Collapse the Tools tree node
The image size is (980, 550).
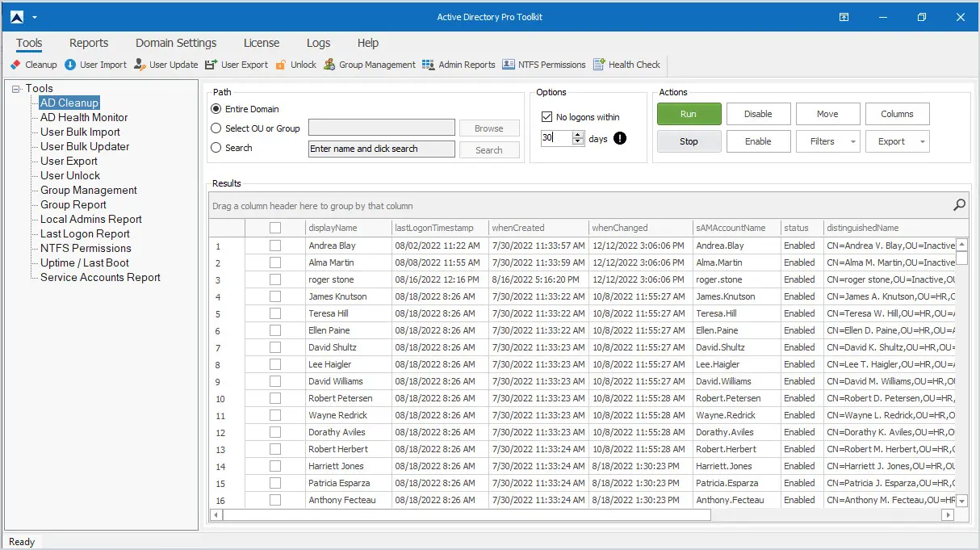[x=16, y=89]
